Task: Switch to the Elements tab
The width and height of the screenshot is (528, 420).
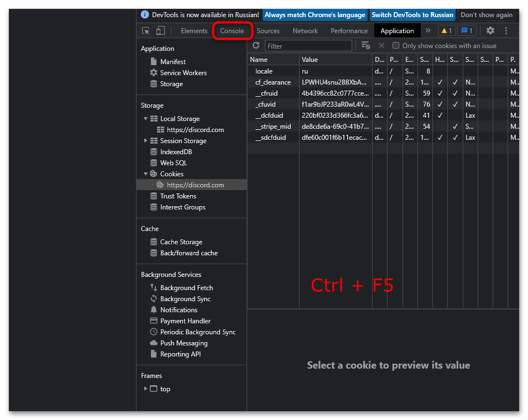Action: [x=194, y=30]
